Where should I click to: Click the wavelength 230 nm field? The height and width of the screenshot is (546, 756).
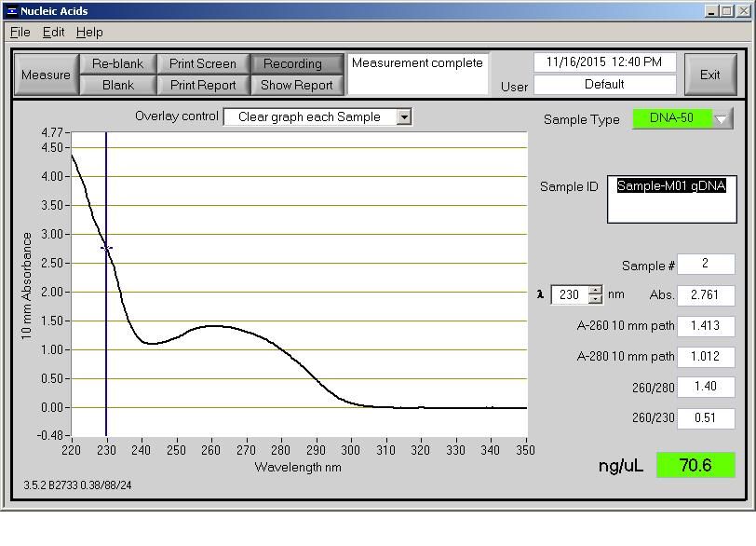[570, 294]
